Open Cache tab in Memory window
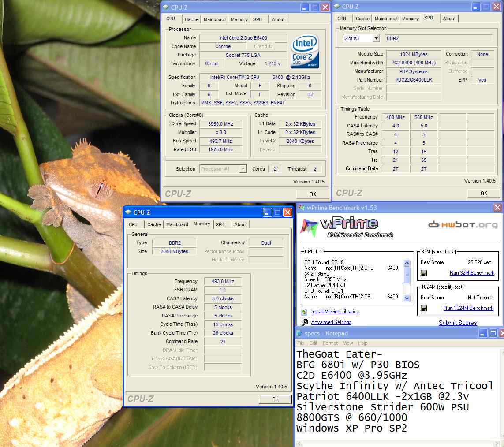This screenshot has width=504, height=447. click(154, 224)
